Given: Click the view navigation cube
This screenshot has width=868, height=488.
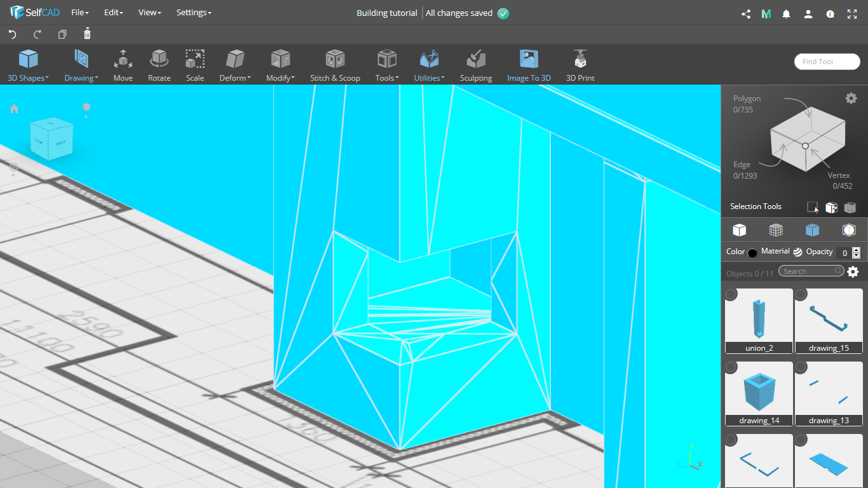Looking at the screenshot, I should pos(51,138).
